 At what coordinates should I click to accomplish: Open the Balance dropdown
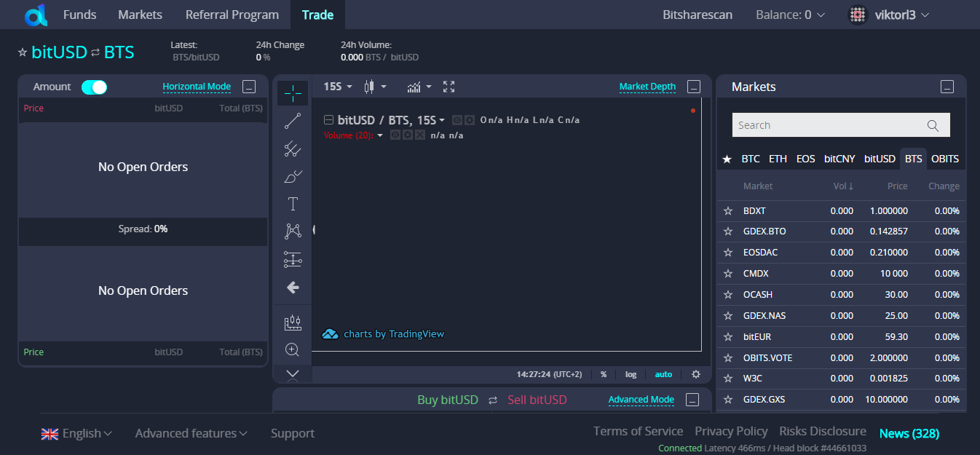791,15
